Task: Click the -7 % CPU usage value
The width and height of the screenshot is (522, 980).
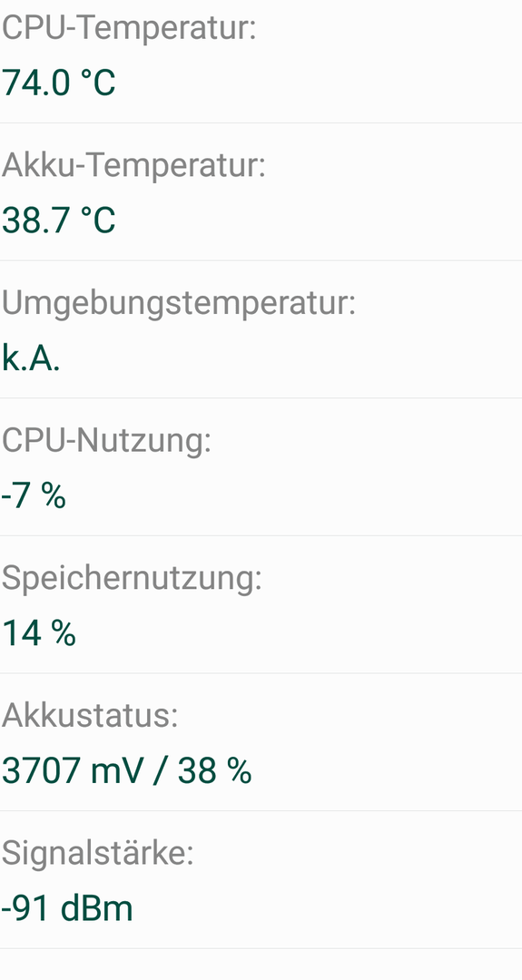Action: click(x=33, y=495)
